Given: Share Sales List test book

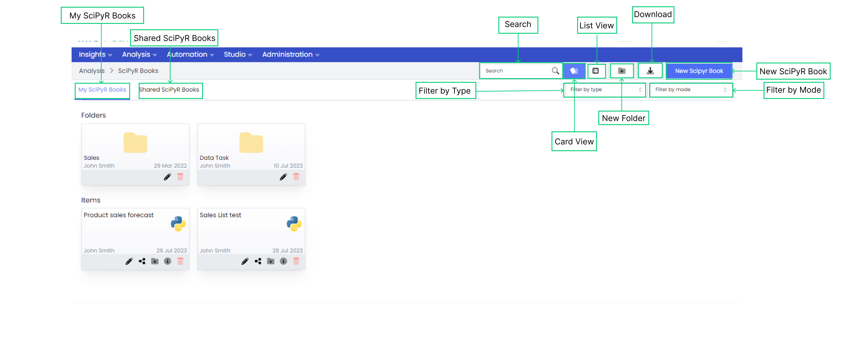Looking at the screenshot, I should coord(258,261).
